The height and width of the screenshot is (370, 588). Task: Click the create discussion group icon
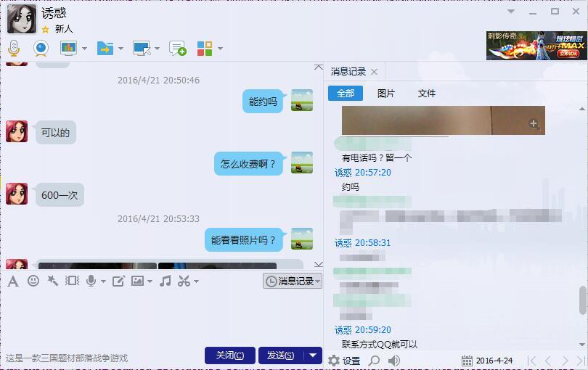pos(177,49)
